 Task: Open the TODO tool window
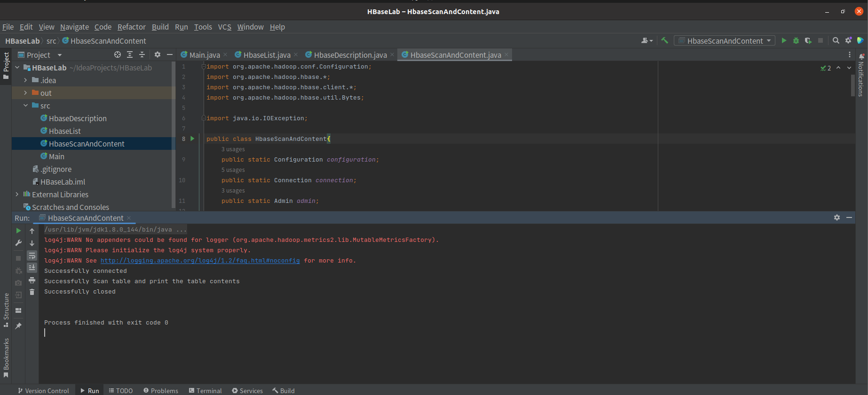[x=121, y=391]
